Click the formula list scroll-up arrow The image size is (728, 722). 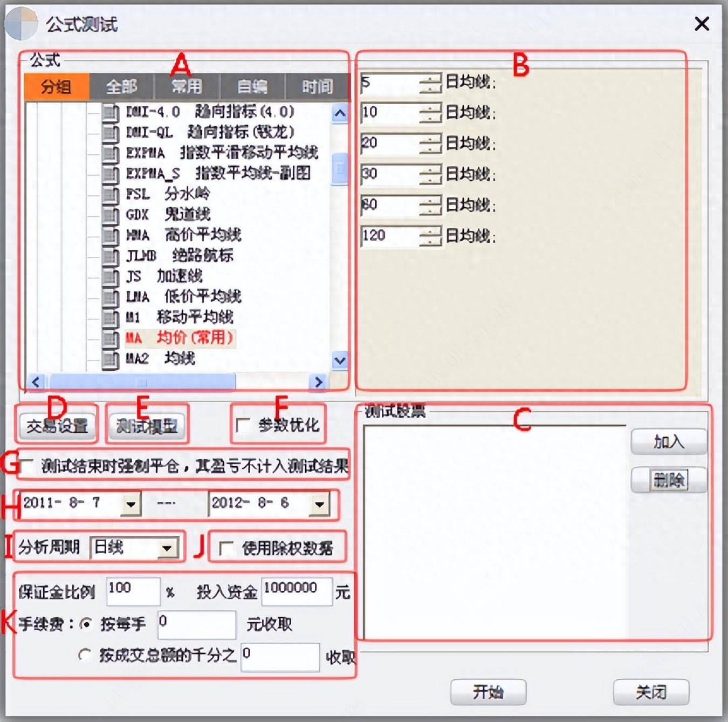[x=340, y=113]
